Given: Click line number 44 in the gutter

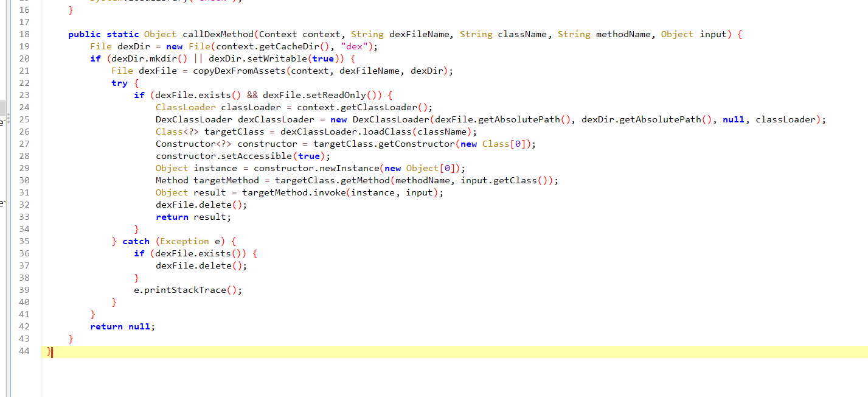Looking at the screenshot, I should pos(24,351).
